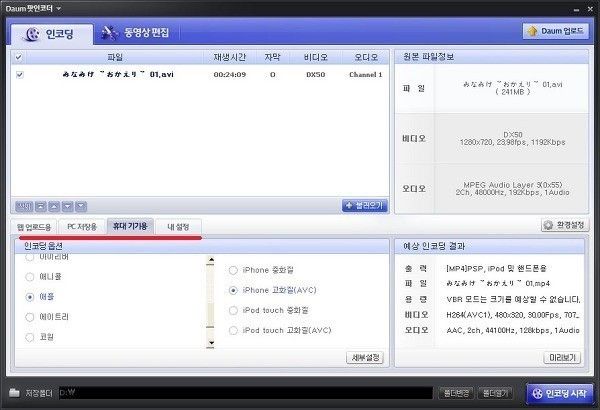The image size is (600, 410).
Task: Click the 비디오 column header in the file list
Action: (316, 57)
